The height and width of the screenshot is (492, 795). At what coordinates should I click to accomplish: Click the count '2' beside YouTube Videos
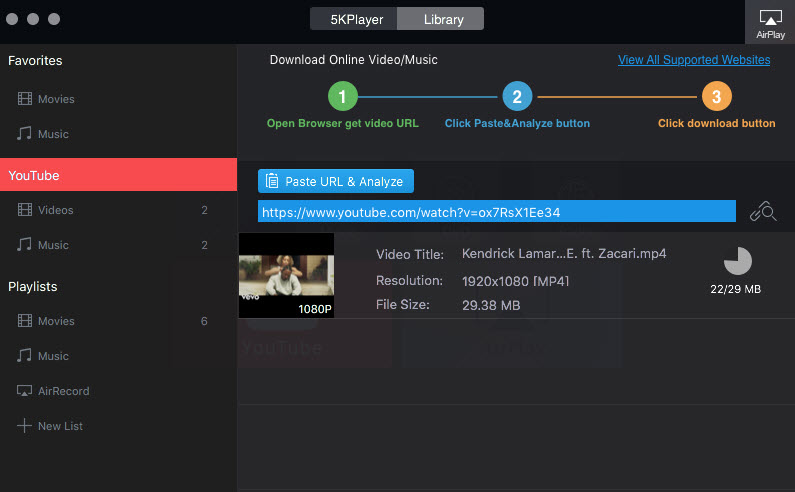pyautogui.click(x=204, y=210)
